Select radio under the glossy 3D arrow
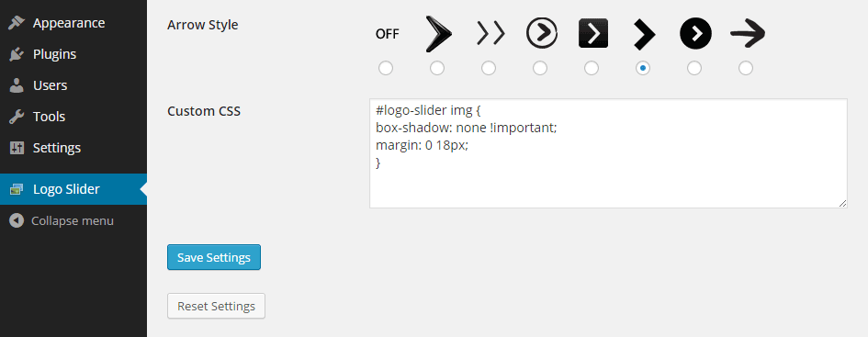 (437, 68)
